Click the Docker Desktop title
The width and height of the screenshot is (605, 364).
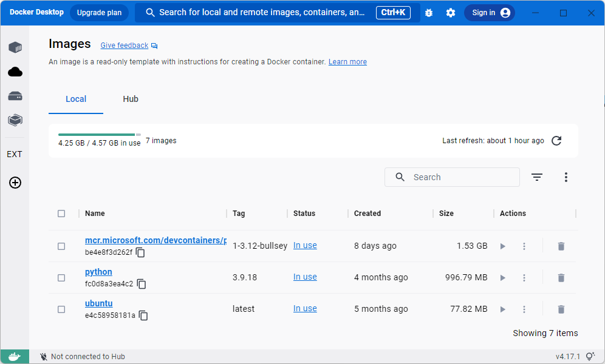pyautogui.click(x=36, y=12)
